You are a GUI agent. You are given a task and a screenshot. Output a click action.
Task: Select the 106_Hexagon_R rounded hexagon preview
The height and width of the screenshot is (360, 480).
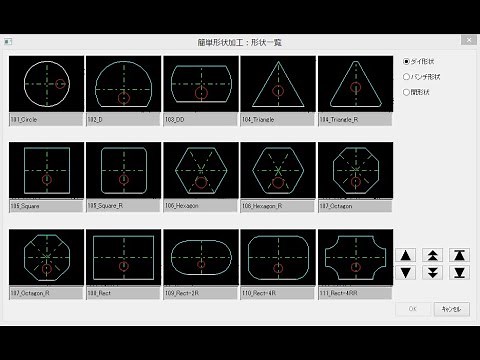[278, 170]
